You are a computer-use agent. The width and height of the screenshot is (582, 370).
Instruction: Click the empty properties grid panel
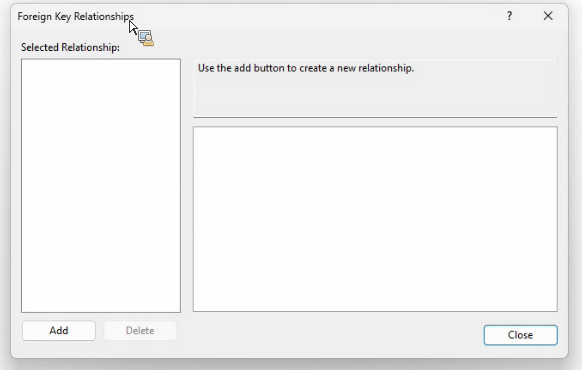click(375, 219)
